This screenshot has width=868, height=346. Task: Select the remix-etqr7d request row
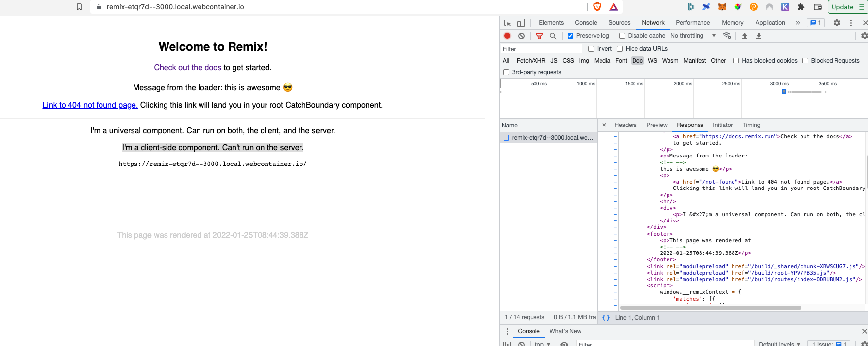tap(548, 138)
